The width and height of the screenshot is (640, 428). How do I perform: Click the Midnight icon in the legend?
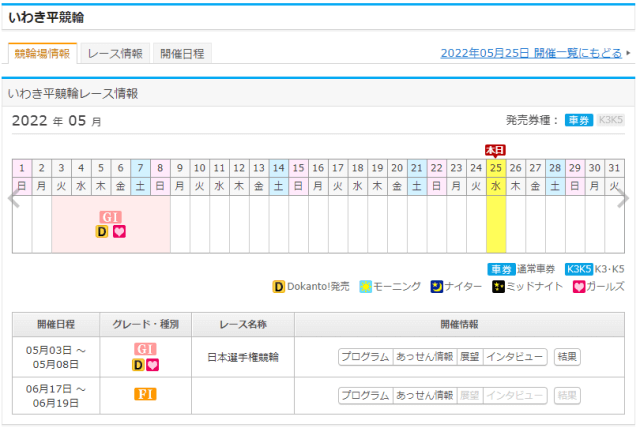497,287
